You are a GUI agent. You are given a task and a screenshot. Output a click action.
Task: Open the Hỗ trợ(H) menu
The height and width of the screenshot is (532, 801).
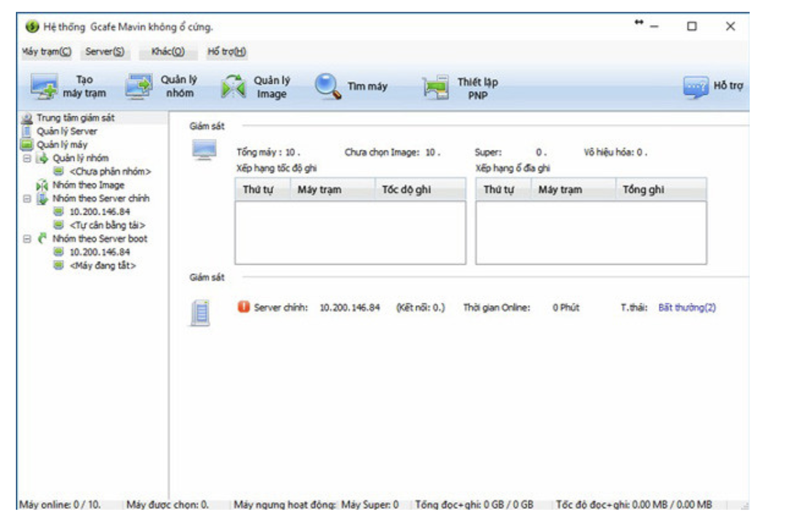pos(227,52)
